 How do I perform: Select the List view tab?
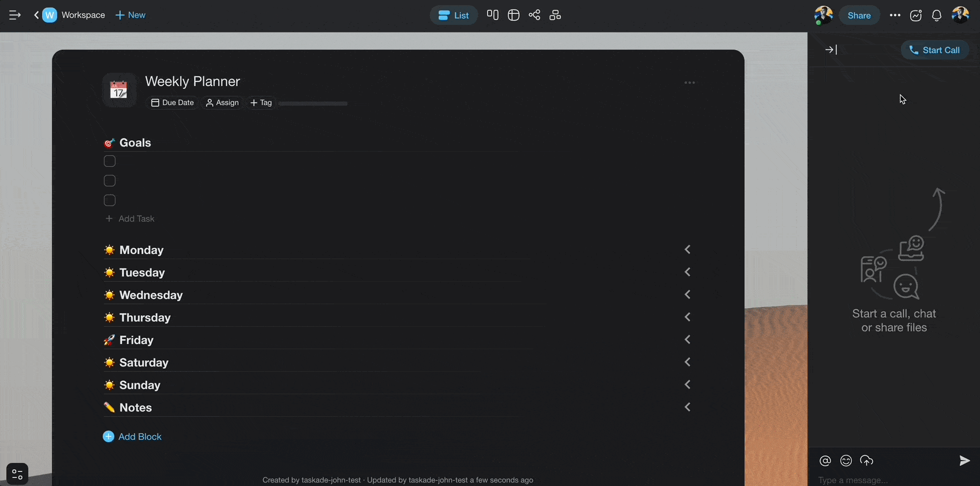[x=454, y=16]
